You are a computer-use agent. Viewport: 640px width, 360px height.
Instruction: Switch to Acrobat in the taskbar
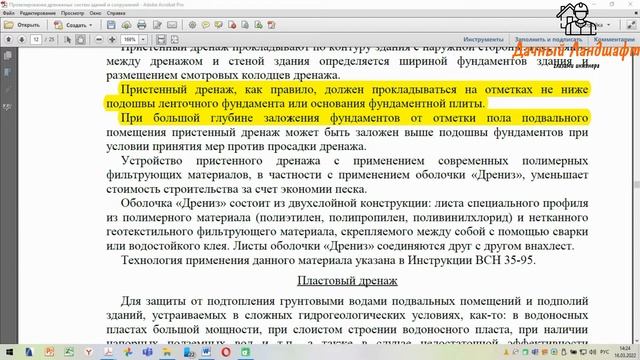(x=108, y=352)
